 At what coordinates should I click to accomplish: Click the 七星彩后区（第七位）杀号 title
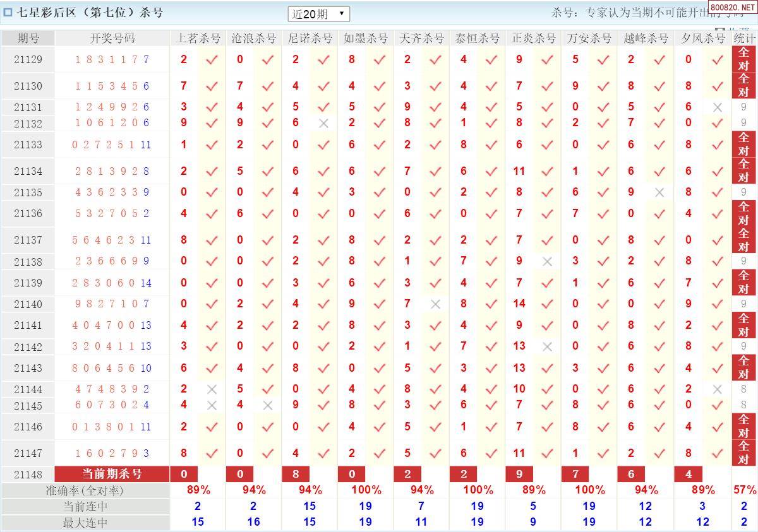point(90,13)
